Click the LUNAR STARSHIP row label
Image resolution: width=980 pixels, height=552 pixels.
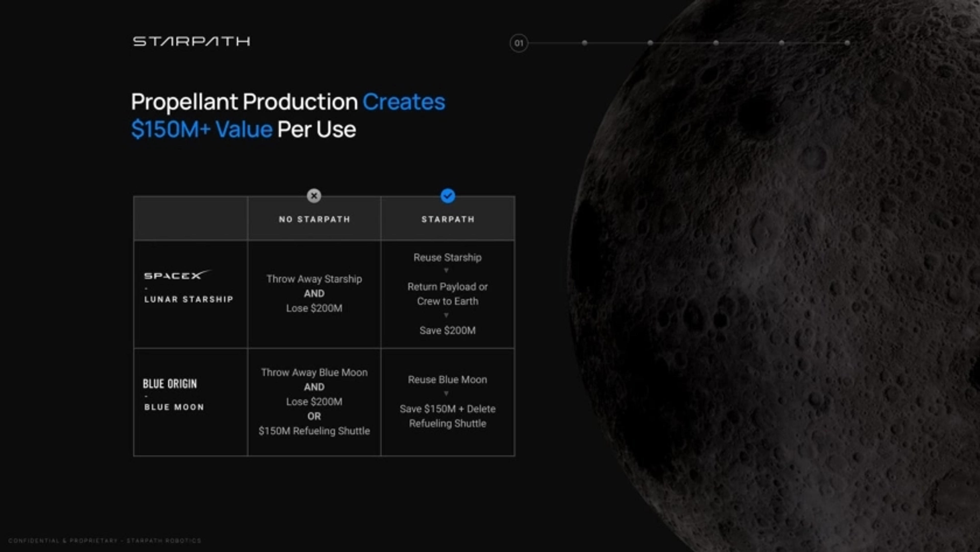[x=189, y=299]
